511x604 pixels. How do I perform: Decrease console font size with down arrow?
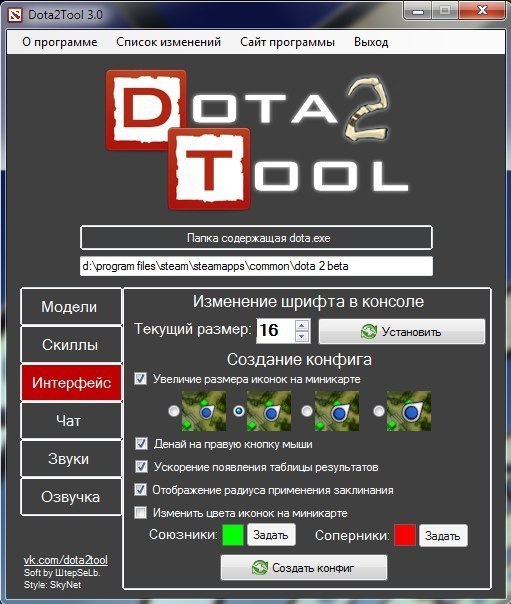coord(302,336)
